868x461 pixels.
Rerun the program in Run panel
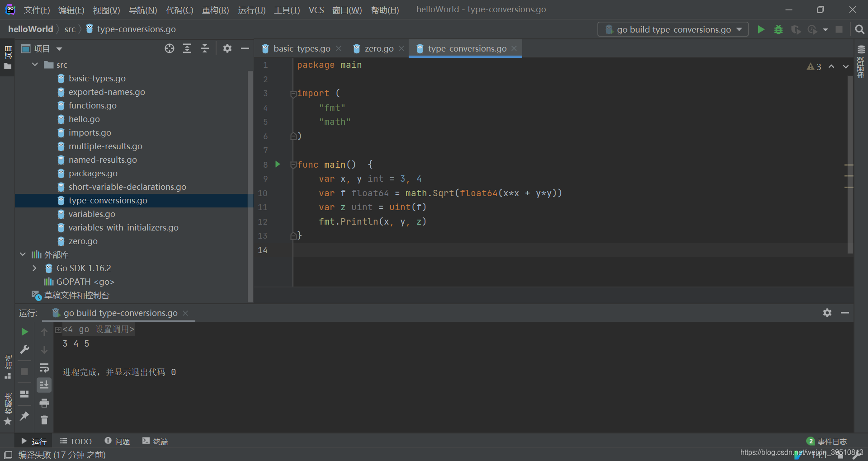pos(25,332)
